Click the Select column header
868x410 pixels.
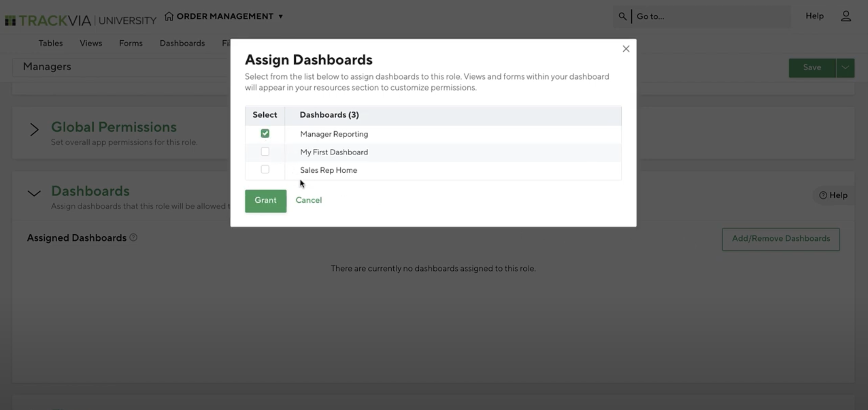265,115
